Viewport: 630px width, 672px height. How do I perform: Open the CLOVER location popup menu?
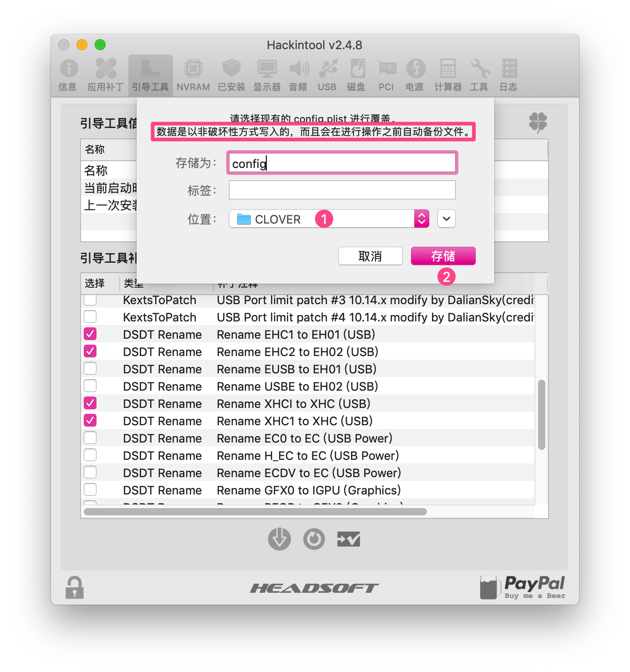point(329,219)
